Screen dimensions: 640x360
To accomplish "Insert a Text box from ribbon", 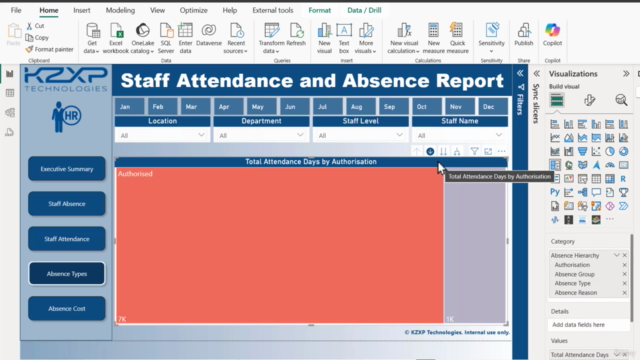I will point(344,38).
